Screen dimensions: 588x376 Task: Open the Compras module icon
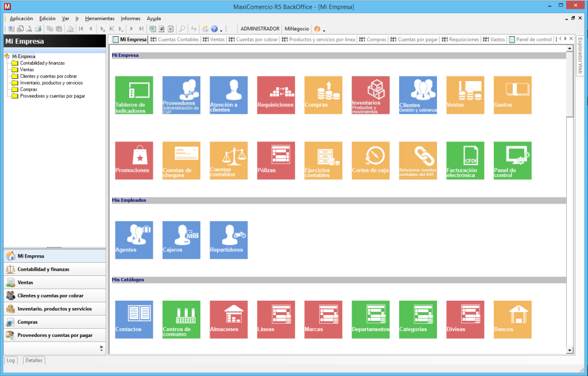click(323, 95)
